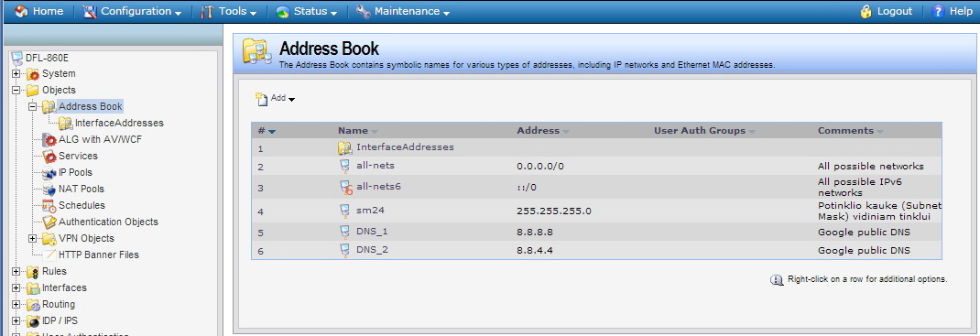
Task: Expand the Interfaces tree node
Action: (x=16, y=287)
